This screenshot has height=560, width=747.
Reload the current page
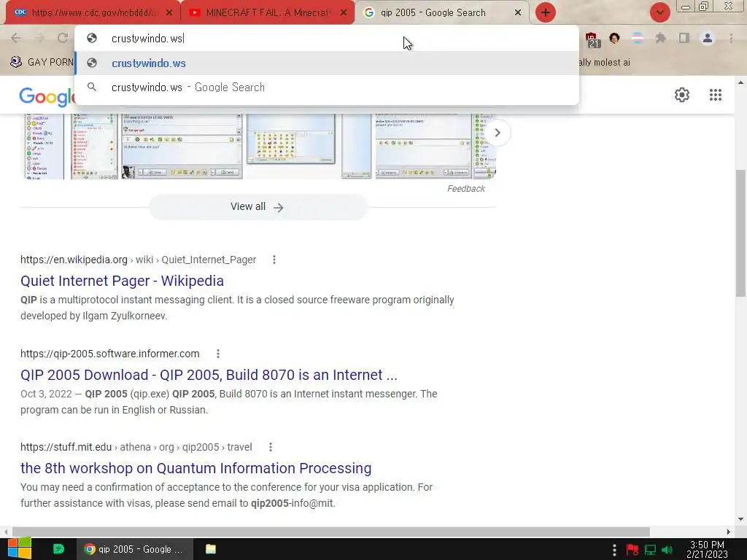click(63, 38)
